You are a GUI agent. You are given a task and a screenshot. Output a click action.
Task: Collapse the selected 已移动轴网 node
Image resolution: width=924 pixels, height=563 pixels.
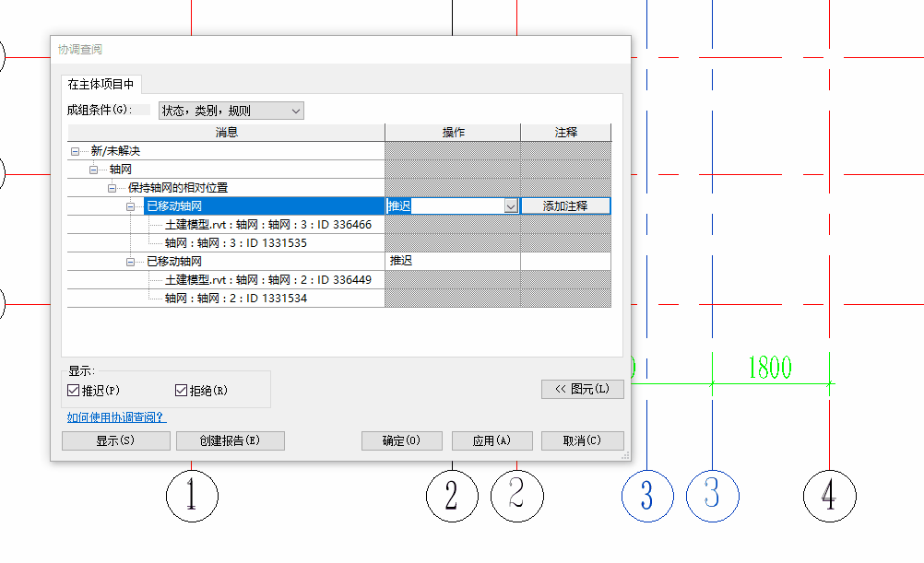[x=130, y=206]
